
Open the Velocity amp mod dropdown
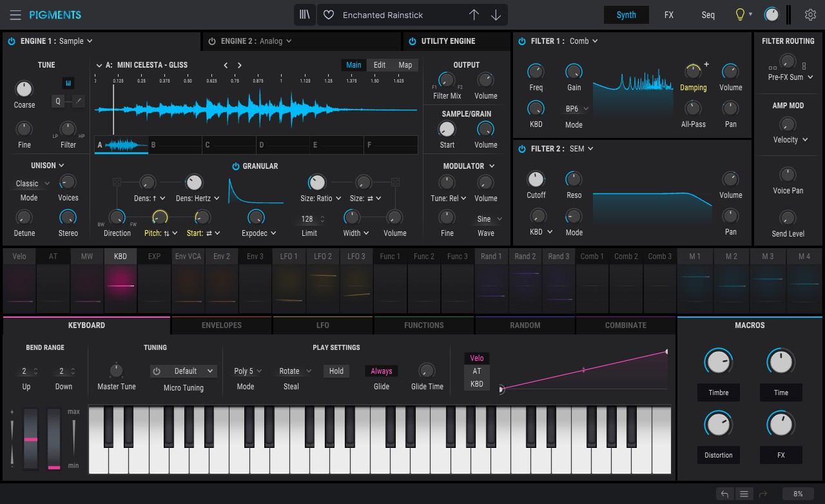(x=791, y=140)
